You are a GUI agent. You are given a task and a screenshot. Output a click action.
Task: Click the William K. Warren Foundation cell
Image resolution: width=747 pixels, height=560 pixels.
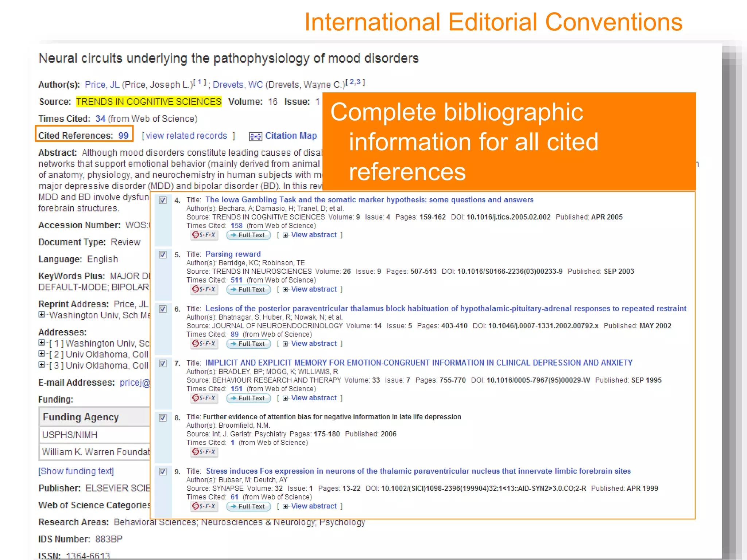coord(94,452)
